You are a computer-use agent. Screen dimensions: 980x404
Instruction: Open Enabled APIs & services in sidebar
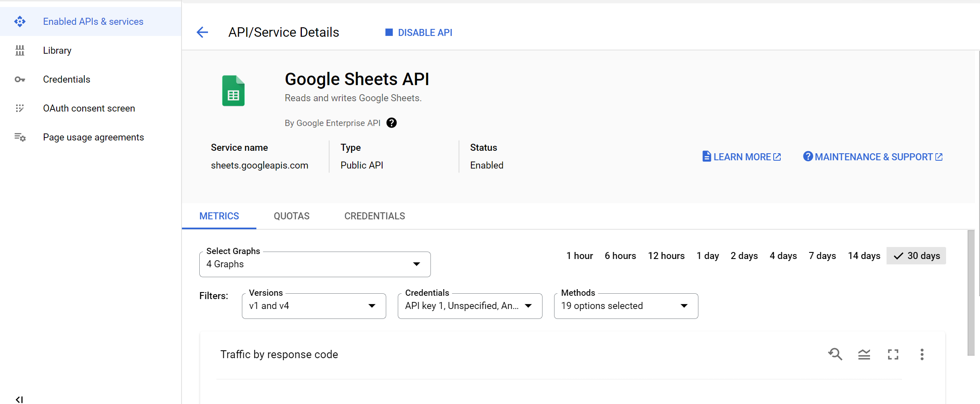coord(91,21)
